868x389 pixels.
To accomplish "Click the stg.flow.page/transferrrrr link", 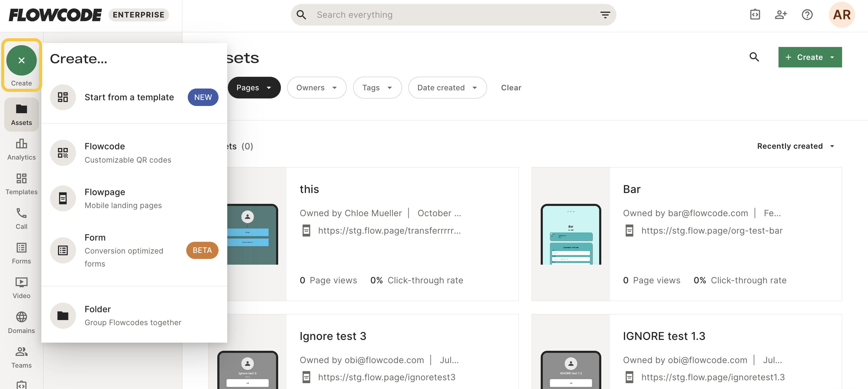I will pyautogui.click(x=389, y=231).
